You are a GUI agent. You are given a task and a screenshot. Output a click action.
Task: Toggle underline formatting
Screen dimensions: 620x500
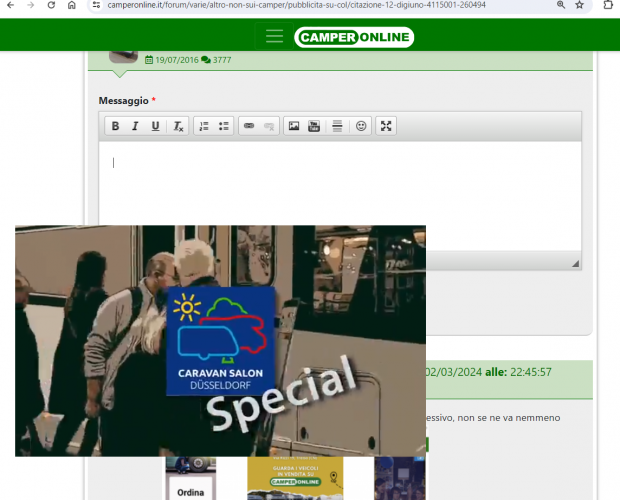point(155,126)
